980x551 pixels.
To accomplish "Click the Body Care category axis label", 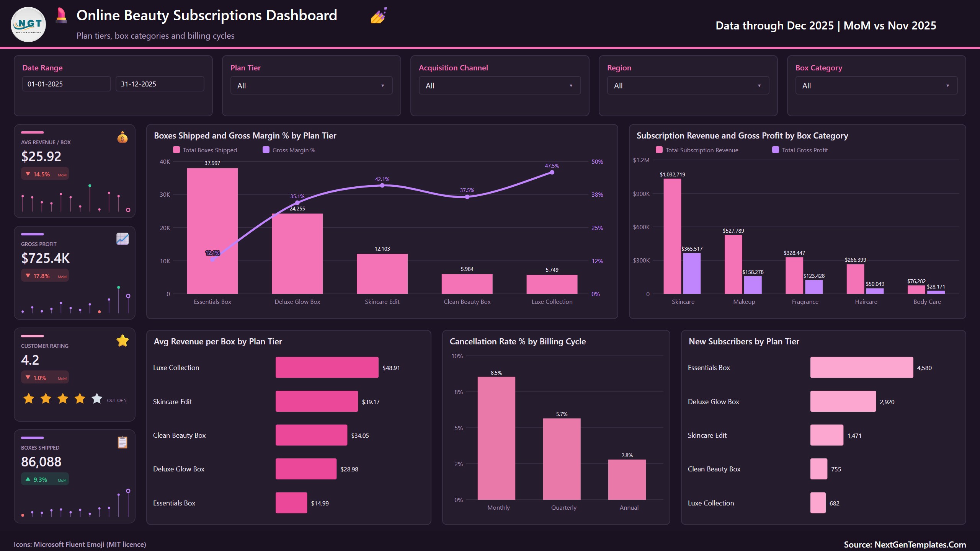I will coord(927,302).
